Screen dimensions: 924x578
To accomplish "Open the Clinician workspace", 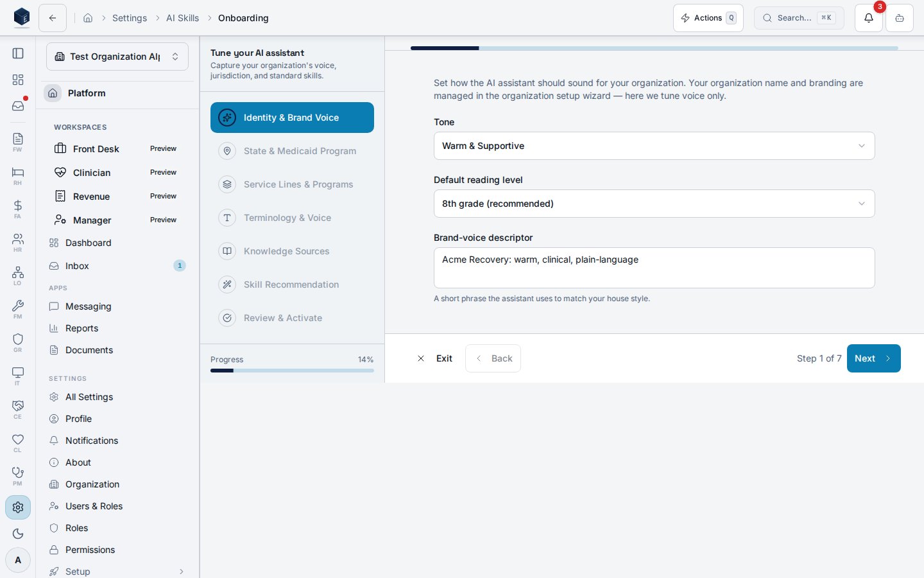I will point(117,173).
